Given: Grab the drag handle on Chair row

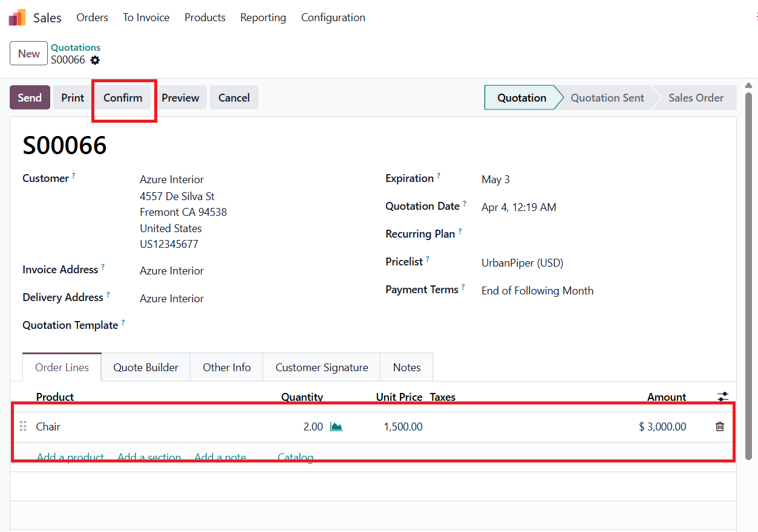Looking at the screenshot, I should 24,427.
